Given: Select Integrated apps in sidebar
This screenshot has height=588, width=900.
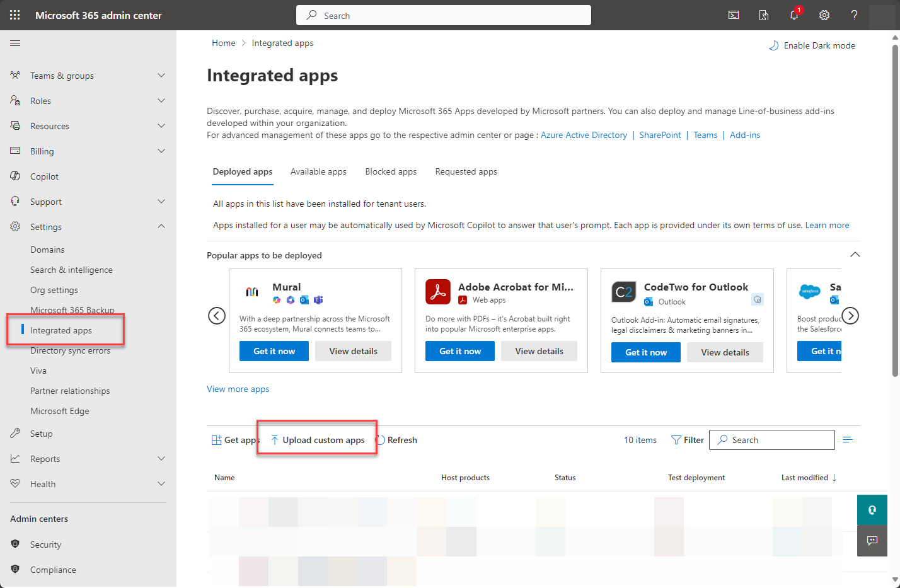Looking at the screenshot, I should [x=61, y=330].
